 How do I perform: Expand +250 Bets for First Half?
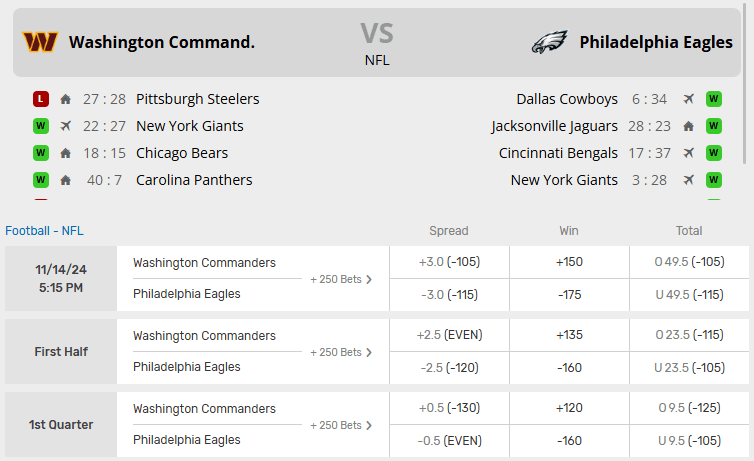coord(341,352)
